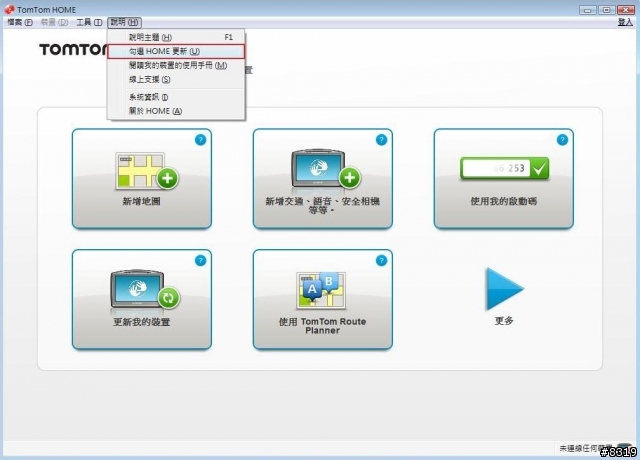The height and width of the screenshot is (460, 640).
Task: Choose 勾選 HOME 更新 (U) menu item
Action: pos(176,51)
